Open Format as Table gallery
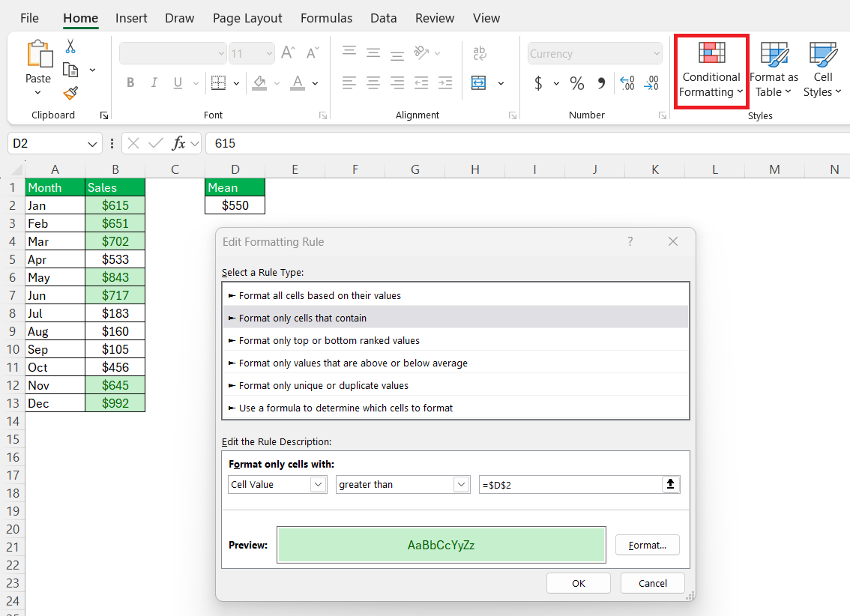Screen dimensions: 850x616 point(774,70)
